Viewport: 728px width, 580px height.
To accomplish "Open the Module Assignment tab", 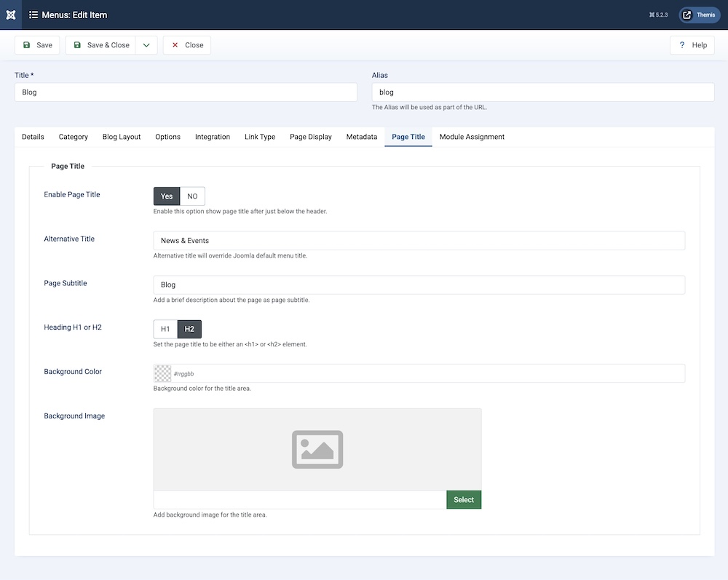I will (x=472, y=137).
